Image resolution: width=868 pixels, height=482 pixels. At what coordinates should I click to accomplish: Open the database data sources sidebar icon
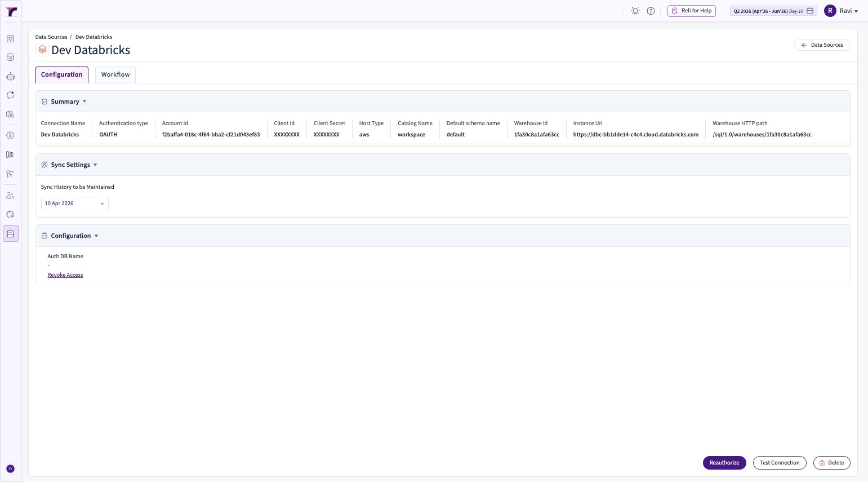coord(10,233)
